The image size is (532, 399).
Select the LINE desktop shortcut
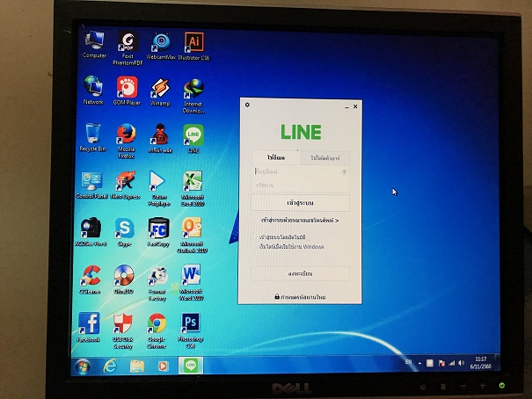click(x=193, y=138)
